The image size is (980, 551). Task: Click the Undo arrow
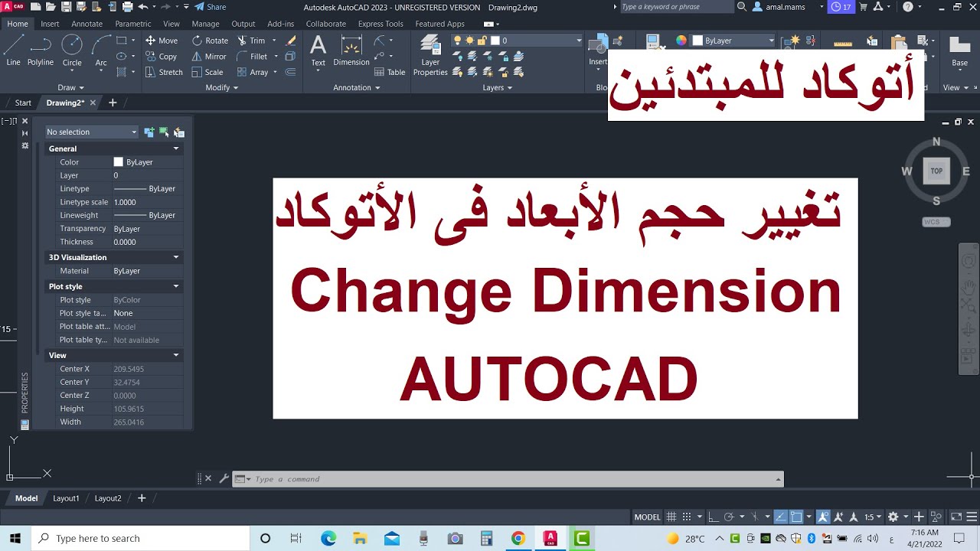(143, 7)
